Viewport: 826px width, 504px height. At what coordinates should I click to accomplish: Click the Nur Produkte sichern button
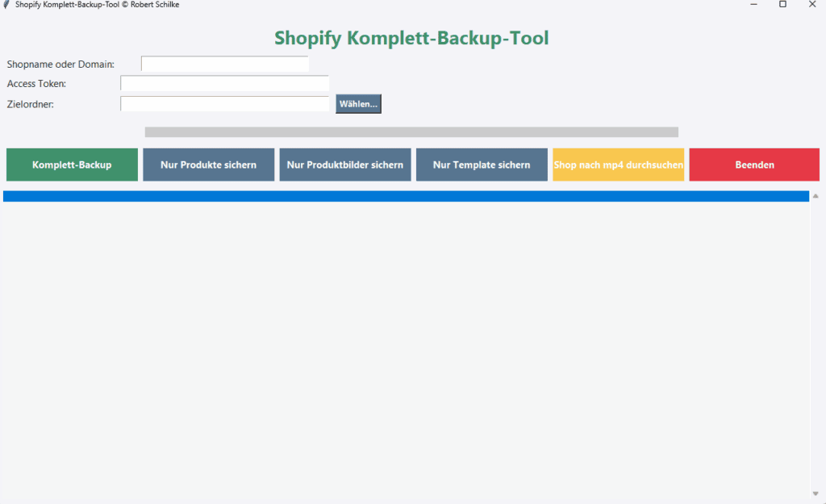[x=208, y=164]
